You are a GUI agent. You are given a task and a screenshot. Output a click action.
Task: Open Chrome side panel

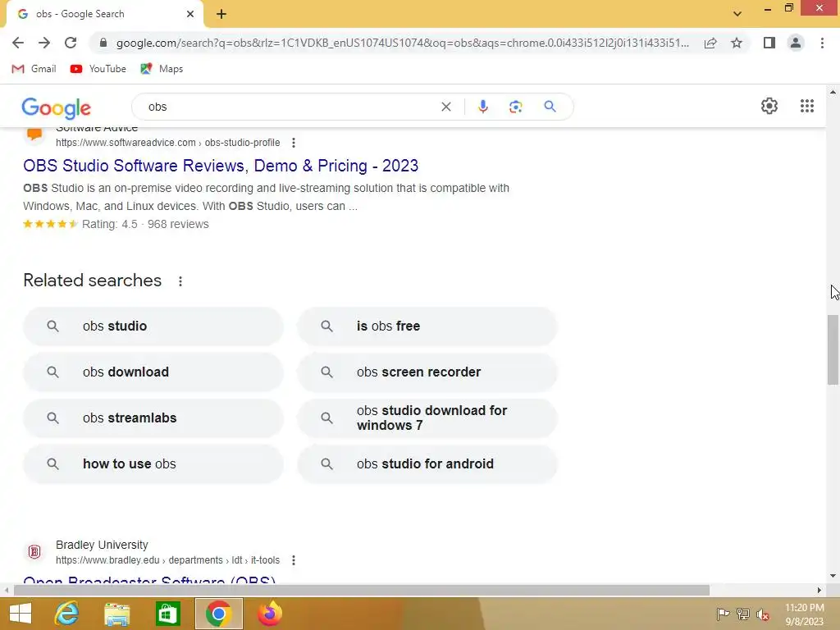coord(769,43)
